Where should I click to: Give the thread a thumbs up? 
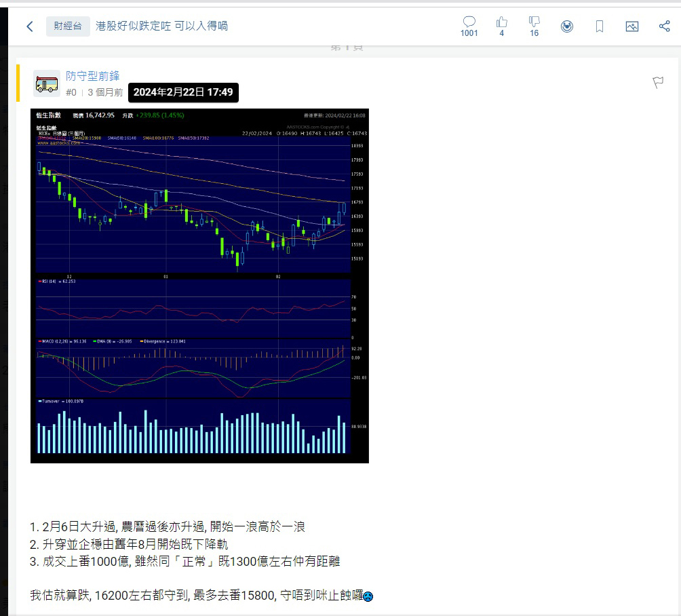(501, 22)
